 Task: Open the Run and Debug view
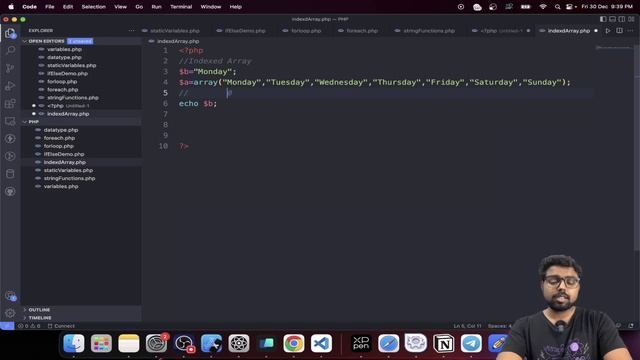(10, 86)
